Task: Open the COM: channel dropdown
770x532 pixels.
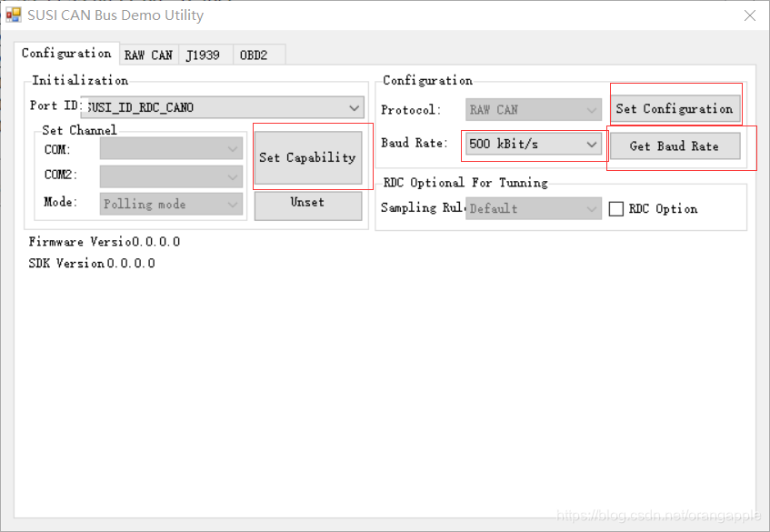Action: tap(171, 149)
